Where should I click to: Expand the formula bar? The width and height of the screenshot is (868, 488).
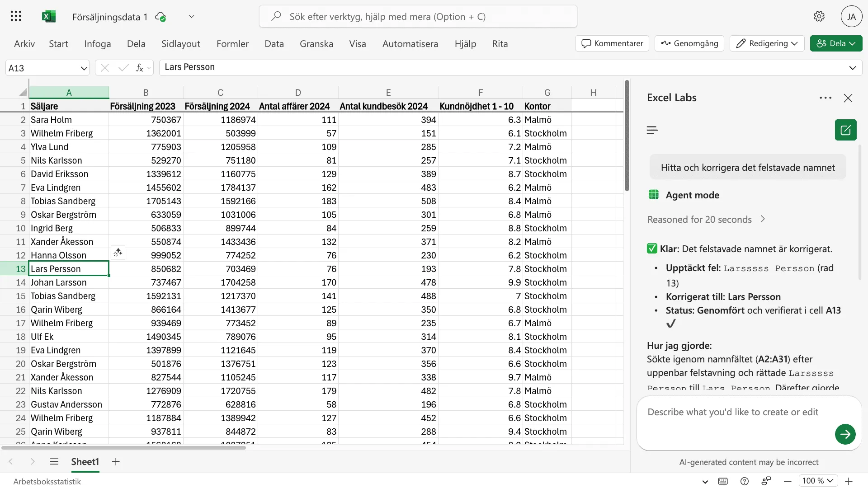[x=852, y=68]
